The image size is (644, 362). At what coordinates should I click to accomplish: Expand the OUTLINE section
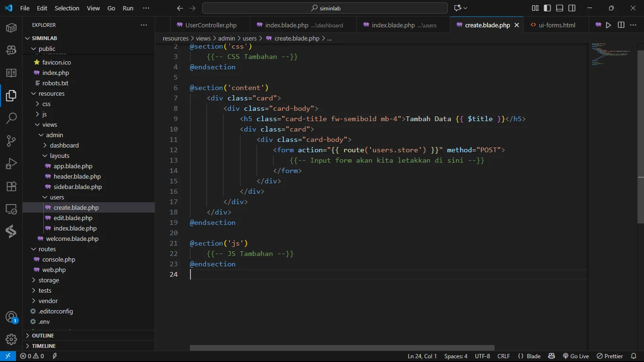pos(43,336)
